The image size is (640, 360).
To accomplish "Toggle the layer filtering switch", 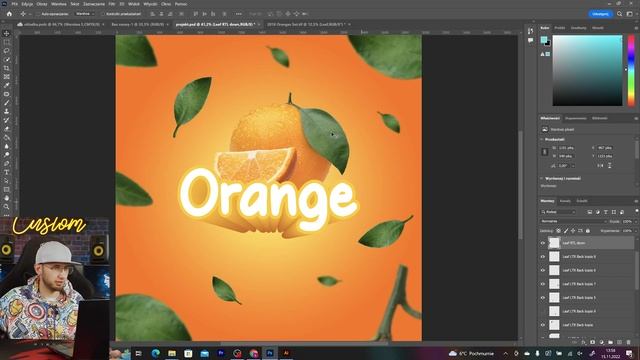I will [637, 211].
